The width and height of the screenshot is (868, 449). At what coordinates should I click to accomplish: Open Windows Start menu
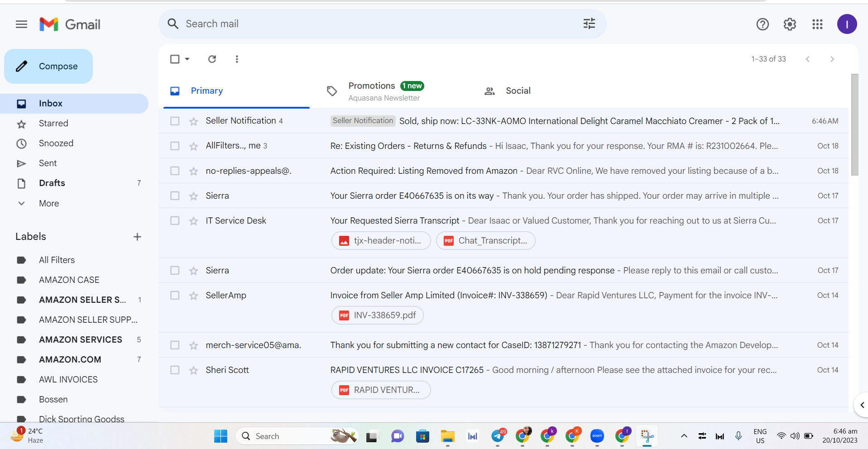(221, 436)
